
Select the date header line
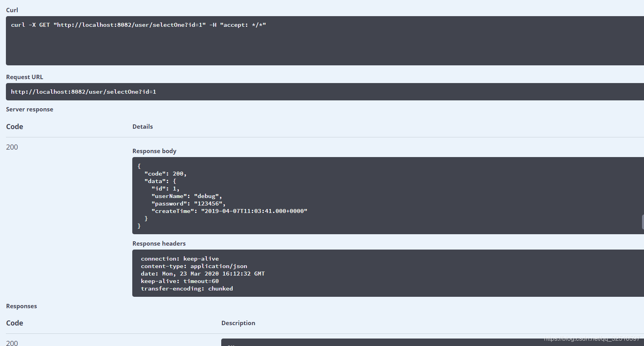click(x=203, y=274)
